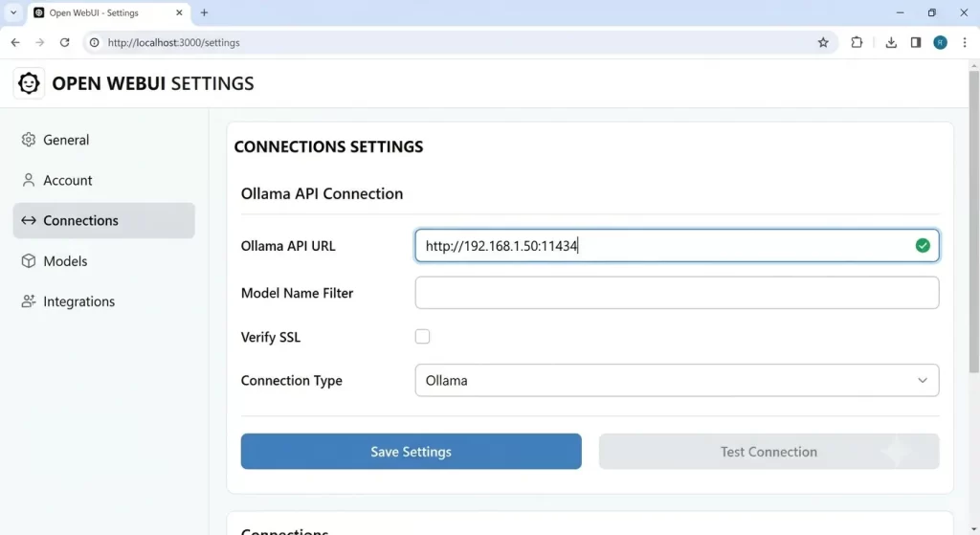The image size is (980, 535).
Task: Switch to the Open WebUI - Settings tab
Action: pyautogui.click(x=108, y=12)
